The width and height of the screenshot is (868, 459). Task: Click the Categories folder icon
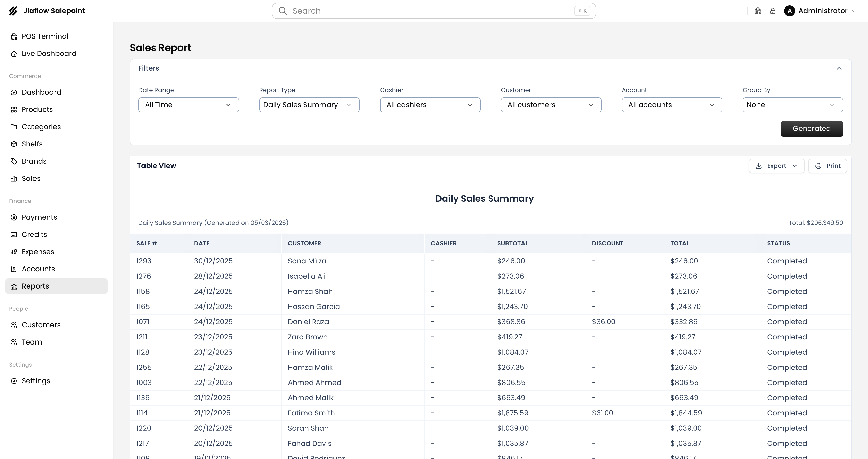14,127
